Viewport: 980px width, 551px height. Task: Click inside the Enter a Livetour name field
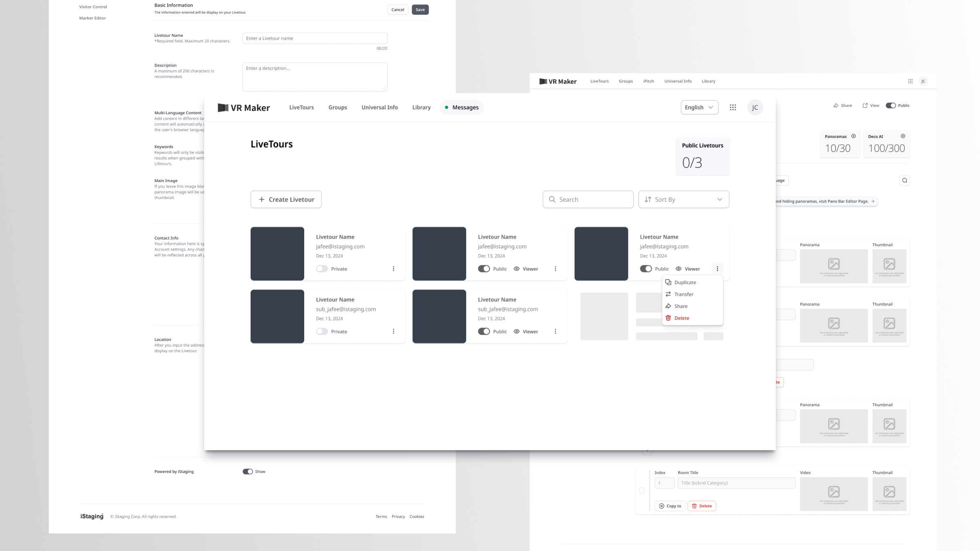314,38
